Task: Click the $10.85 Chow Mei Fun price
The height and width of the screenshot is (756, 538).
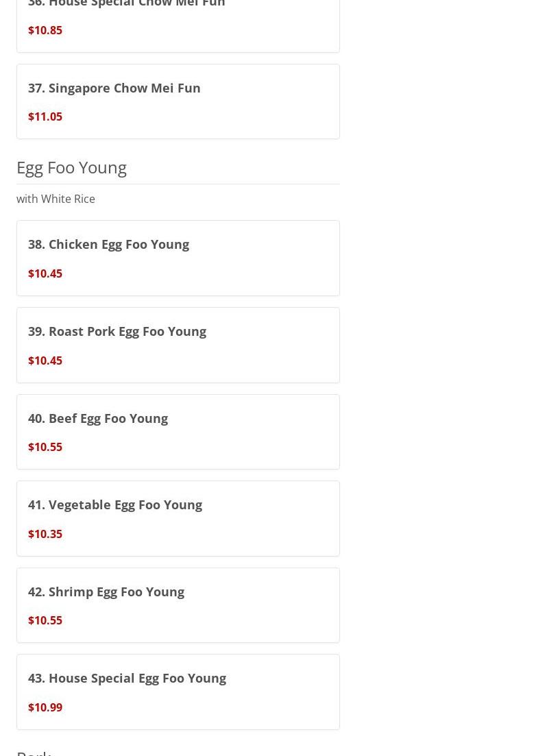Action: point(45,30)
